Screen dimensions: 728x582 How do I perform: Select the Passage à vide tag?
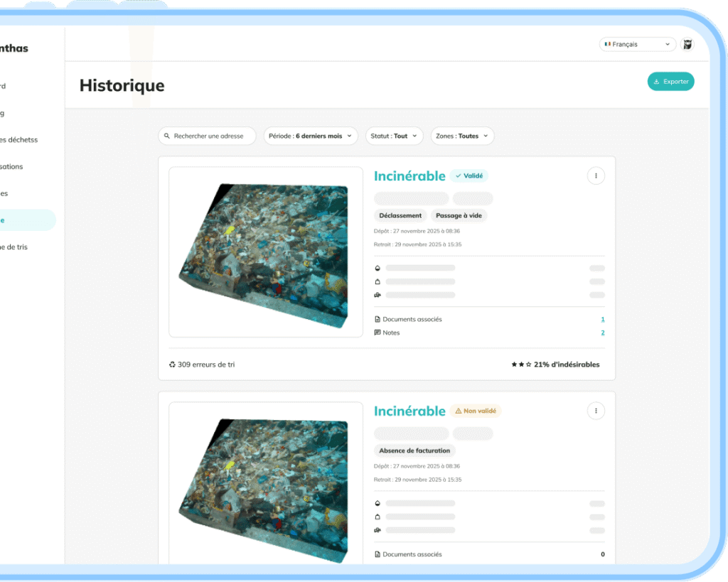tap(459, 215)
